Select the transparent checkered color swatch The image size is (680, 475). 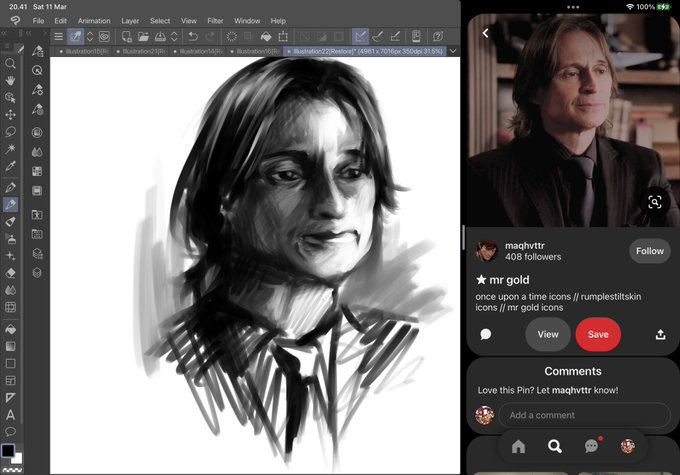[12, 470]
